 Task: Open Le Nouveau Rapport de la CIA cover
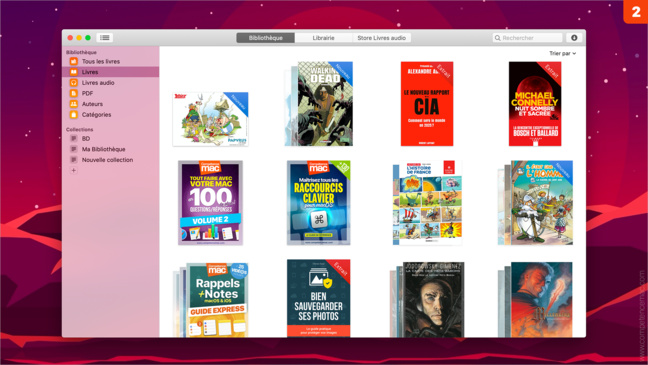(427, 104)
